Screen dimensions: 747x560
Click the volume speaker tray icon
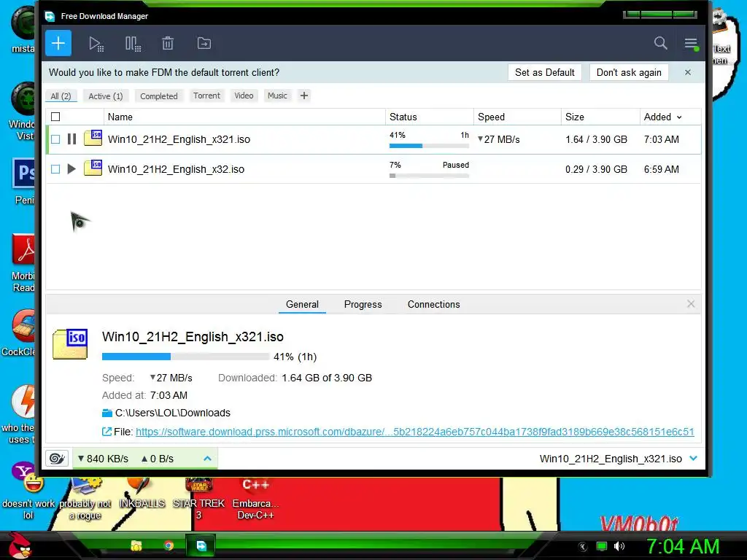pos(619,546)
